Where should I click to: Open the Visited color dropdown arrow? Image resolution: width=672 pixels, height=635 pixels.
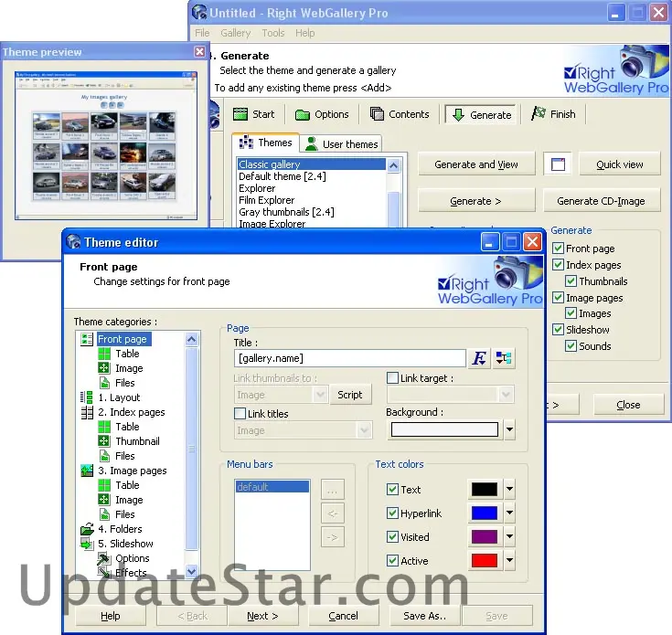pos(509,536)
